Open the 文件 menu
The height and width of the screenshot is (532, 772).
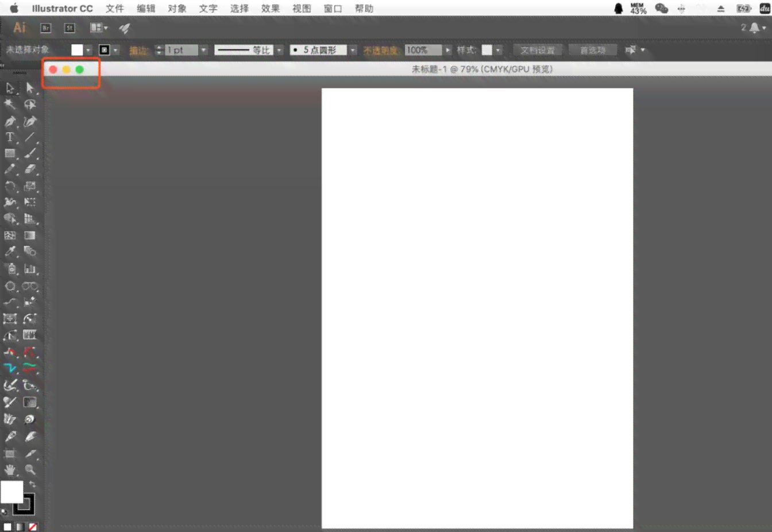point(115,9)
